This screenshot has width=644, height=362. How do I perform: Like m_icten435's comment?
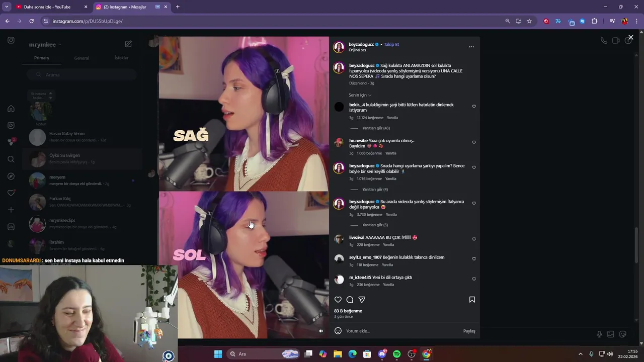(474, 279)
